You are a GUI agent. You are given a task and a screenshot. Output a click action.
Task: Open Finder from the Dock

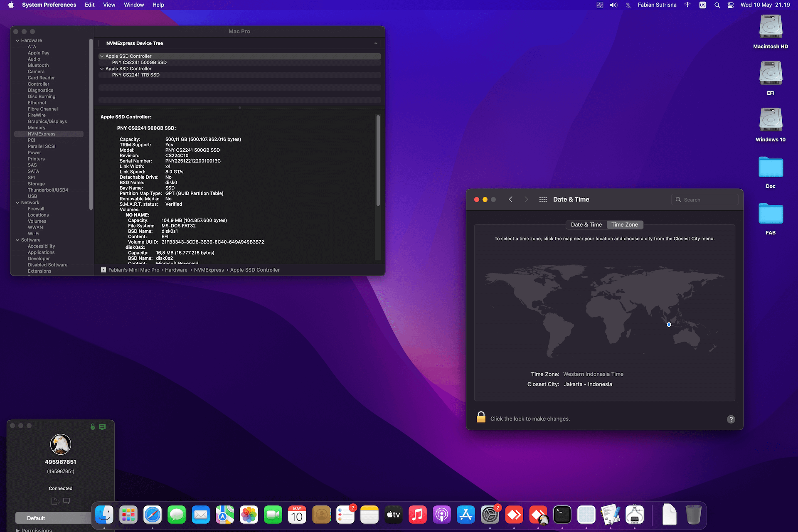click(x=104, y=515)
